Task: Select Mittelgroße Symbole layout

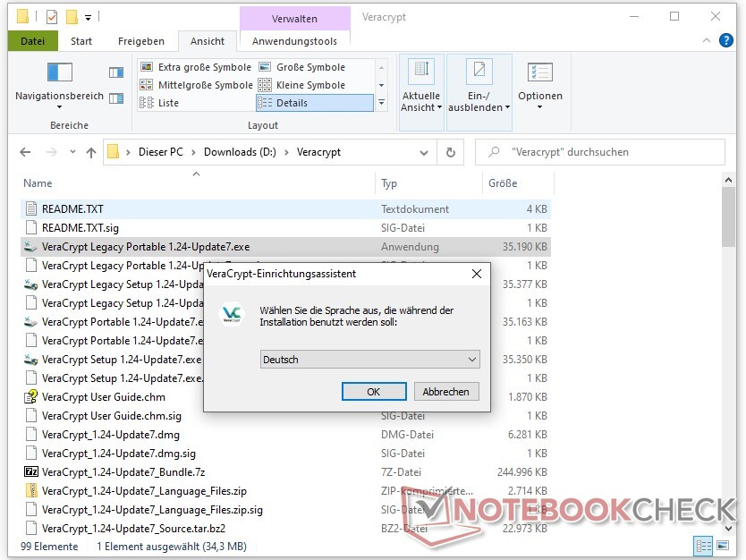Action: (197, 85)
